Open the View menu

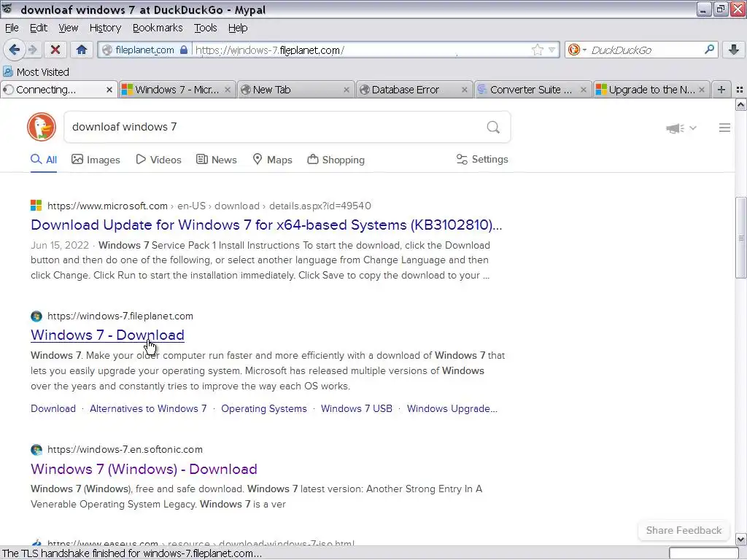coord(68,28)
